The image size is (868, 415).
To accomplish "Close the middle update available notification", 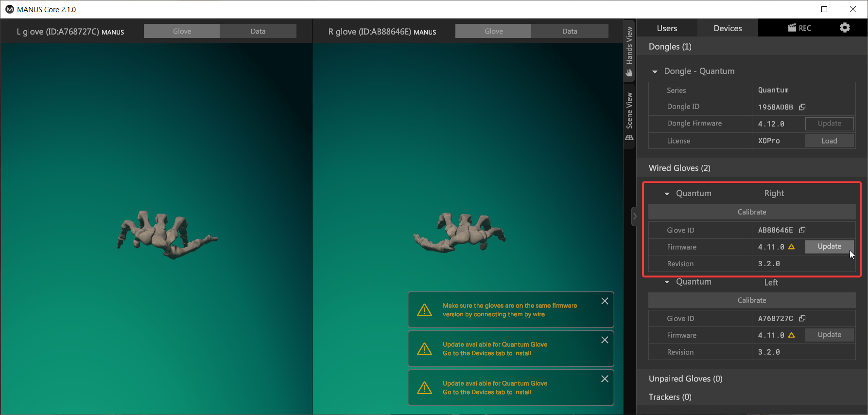I will [605, 340].
